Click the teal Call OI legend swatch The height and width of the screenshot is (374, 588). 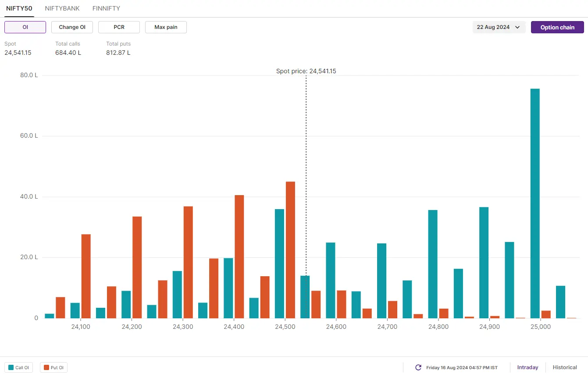(x=11, y=367)
